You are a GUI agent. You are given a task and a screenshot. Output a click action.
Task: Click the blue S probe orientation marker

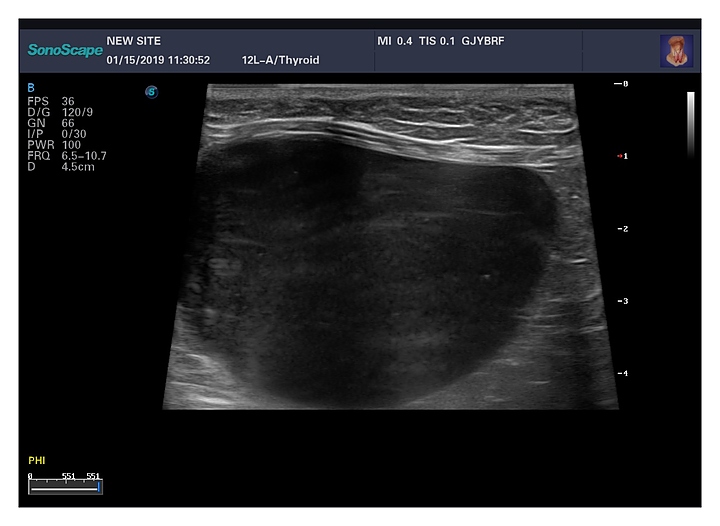pos(151,92)
